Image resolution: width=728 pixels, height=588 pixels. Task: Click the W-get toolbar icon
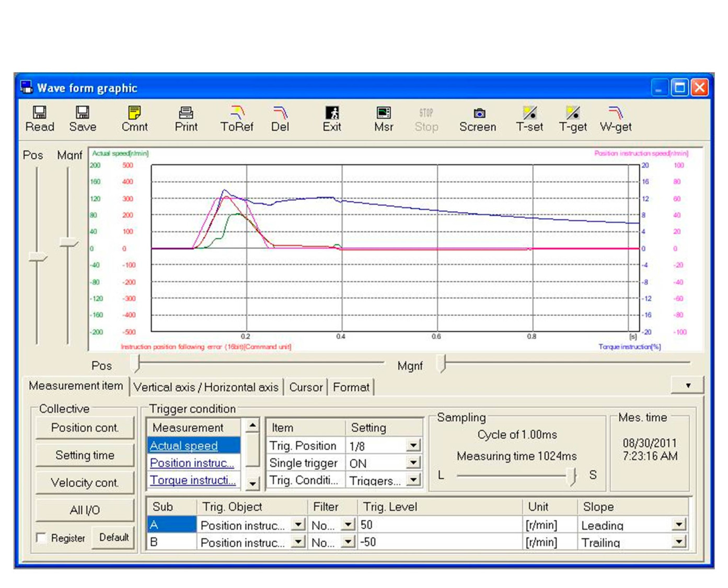click(616, 119)
